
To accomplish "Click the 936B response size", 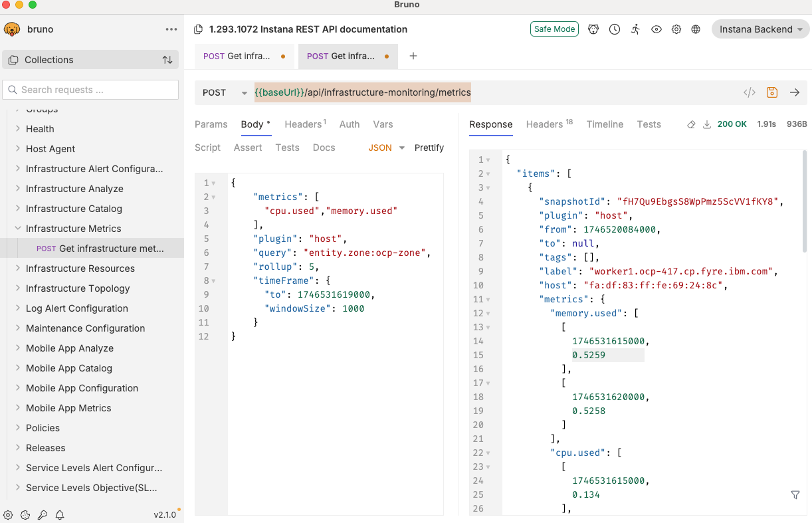I will tap(796, 124).
